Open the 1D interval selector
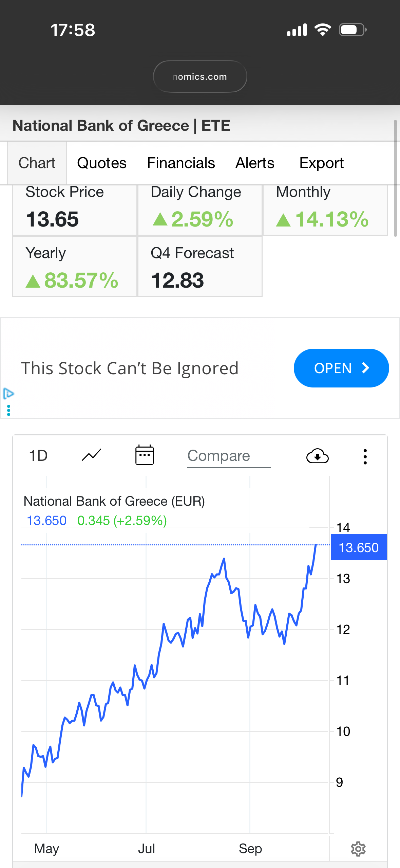400x868 pixels. 38,456
